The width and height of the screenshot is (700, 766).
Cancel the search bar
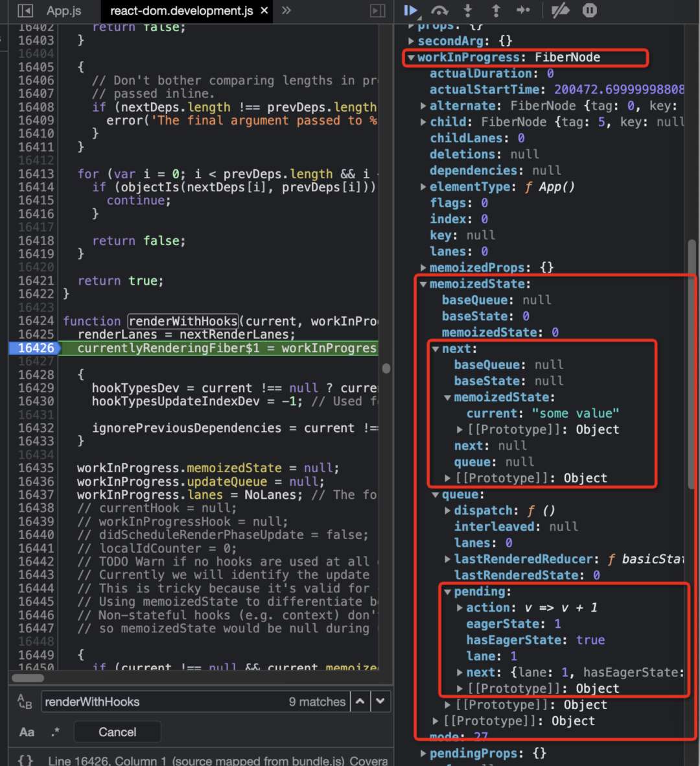[117, 732]
